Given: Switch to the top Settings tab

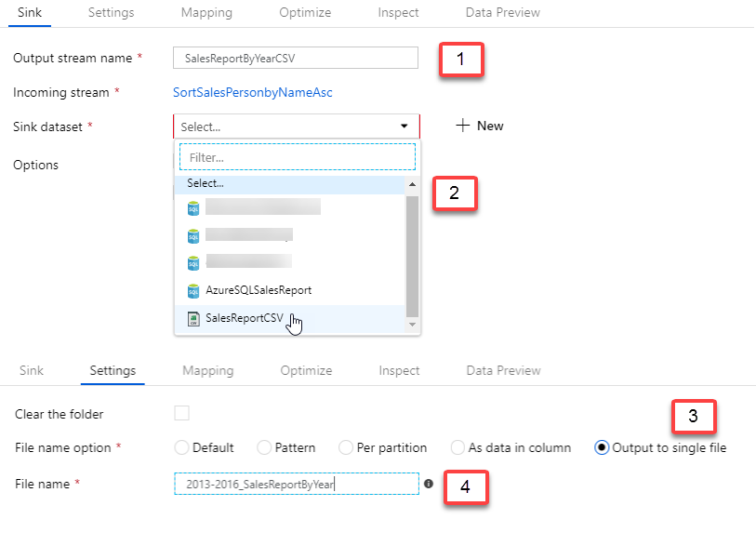Looking at the screenshot, I should coord(111,12).
